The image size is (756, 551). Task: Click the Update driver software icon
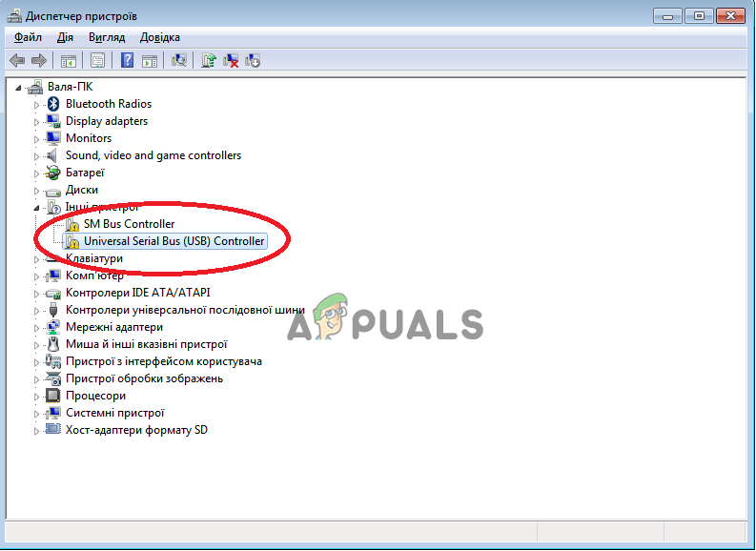209,60
